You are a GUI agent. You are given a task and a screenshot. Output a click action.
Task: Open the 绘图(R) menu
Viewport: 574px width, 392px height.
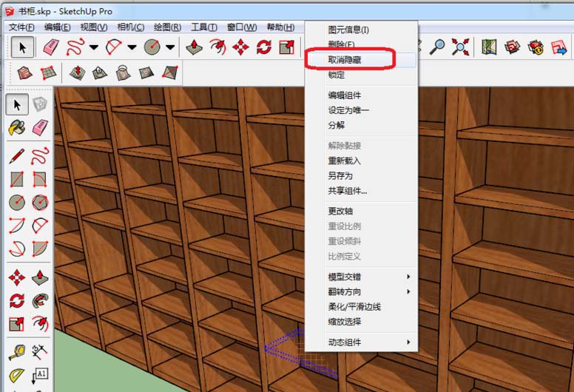pos(167,27)
